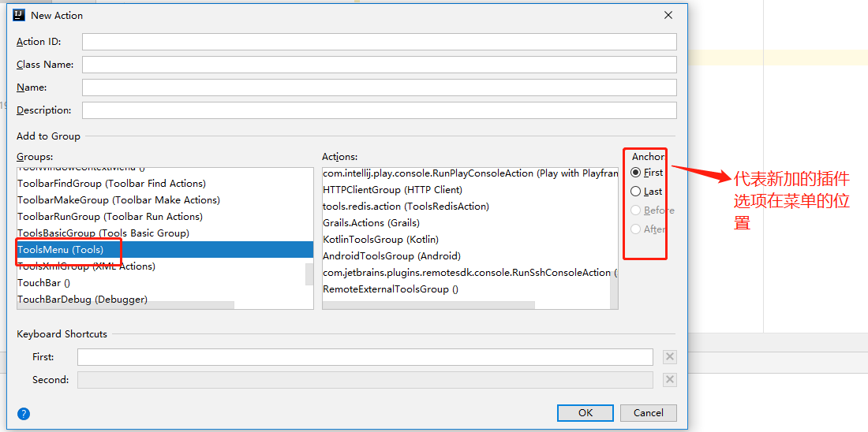Clear the Second keyboard shortcut
The height and width of the screenshot is (432, 868).
670,380
